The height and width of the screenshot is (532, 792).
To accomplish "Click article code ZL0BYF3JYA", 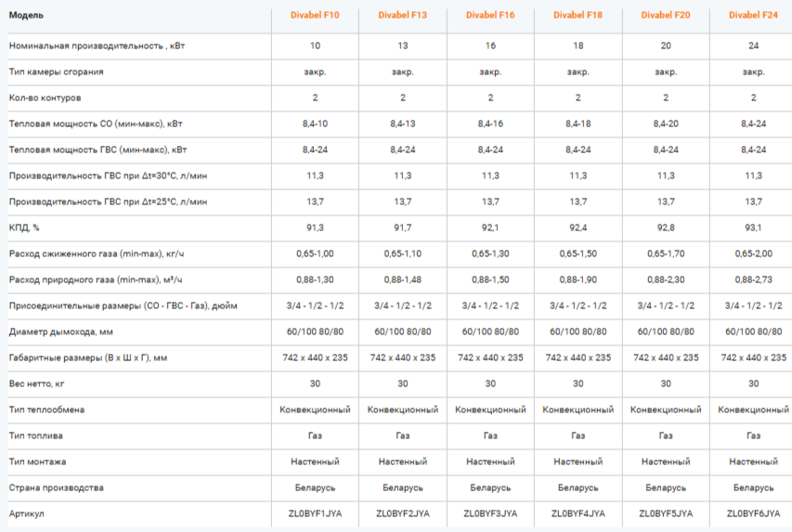I will point(490,513).
